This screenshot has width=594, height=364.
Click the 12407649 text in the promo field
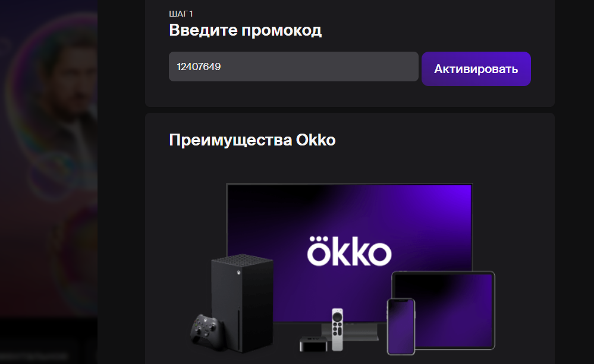coord(199,67)
